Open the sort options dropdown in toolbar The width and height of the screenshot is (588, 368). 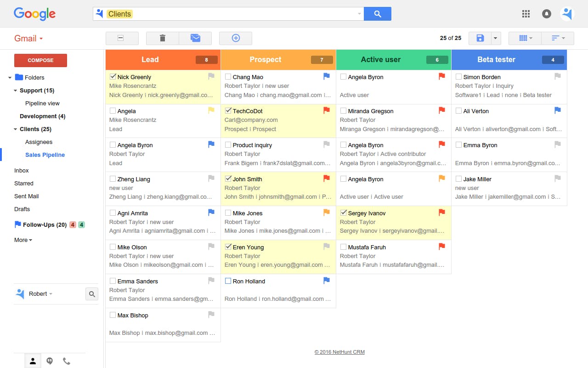[558, 38]
